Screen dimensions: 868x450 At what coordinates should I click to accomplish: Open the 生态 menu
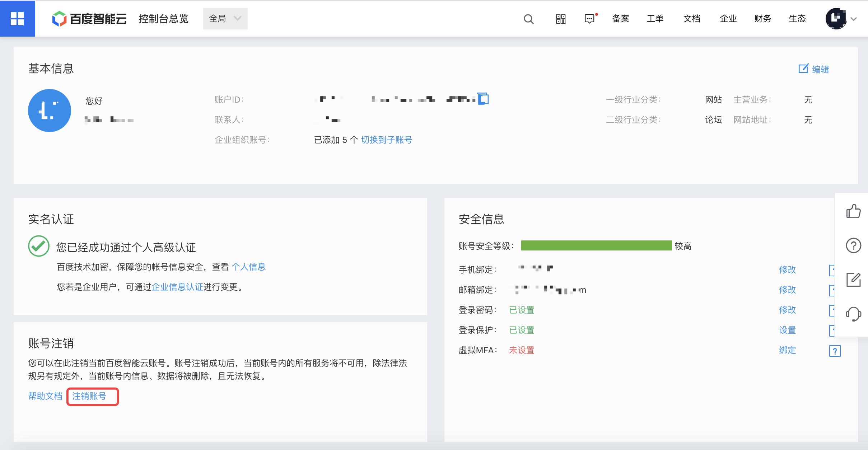click(x=797, y=19)
